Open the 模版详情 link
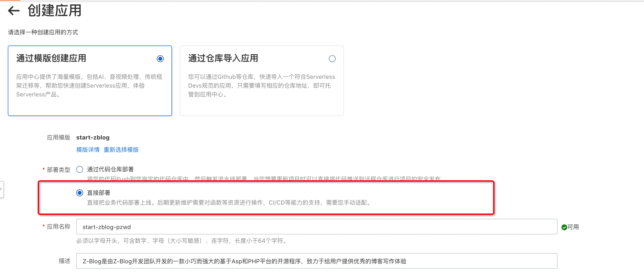644x278 pixels. pyautogui.click(x=88, y=150)
